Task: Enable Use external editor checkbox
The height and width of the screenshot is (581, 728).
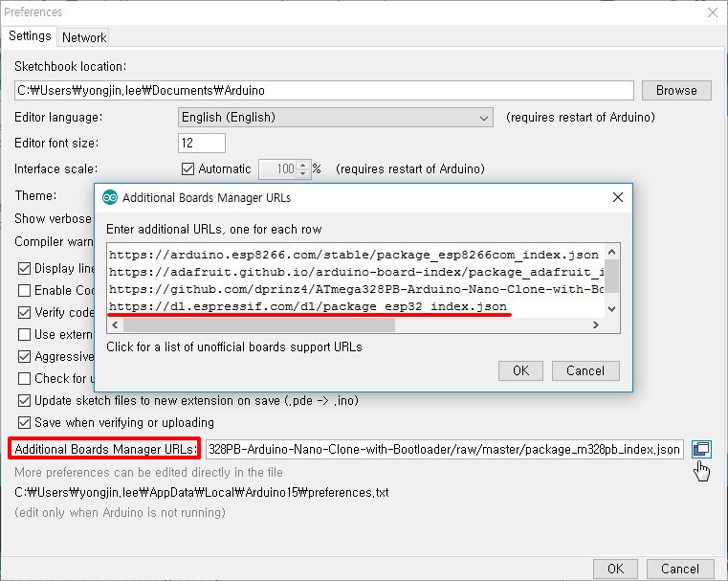Action: 24,334
